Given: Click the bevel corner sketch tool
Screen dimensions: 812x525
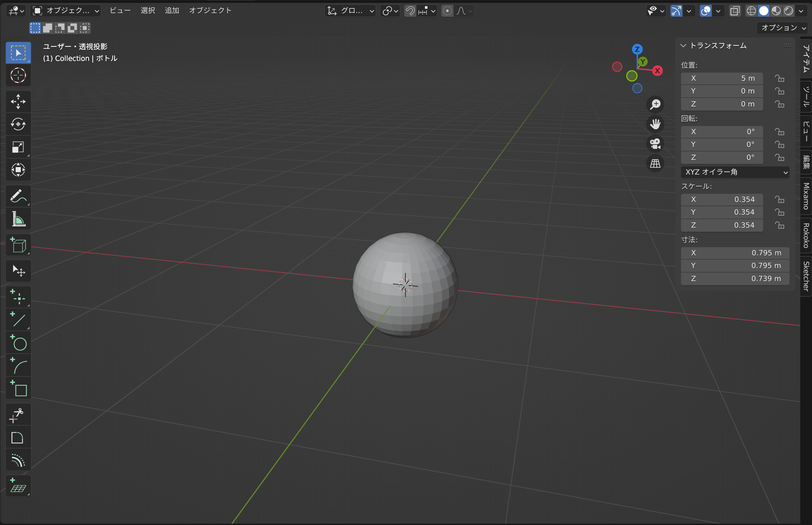Looking at the screenshot, I should point(19,437).
